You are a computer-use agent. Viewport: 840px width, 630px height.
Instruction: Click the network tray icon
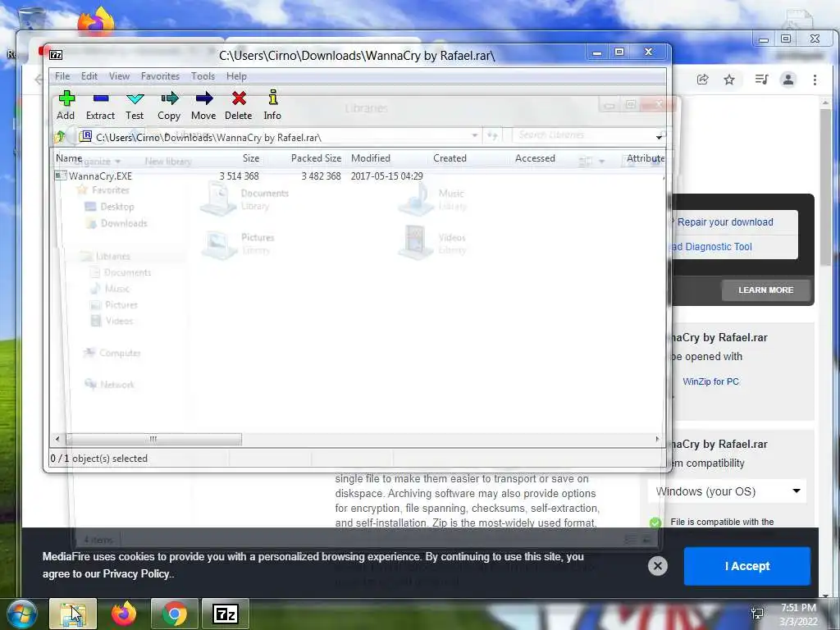(757, 614)
